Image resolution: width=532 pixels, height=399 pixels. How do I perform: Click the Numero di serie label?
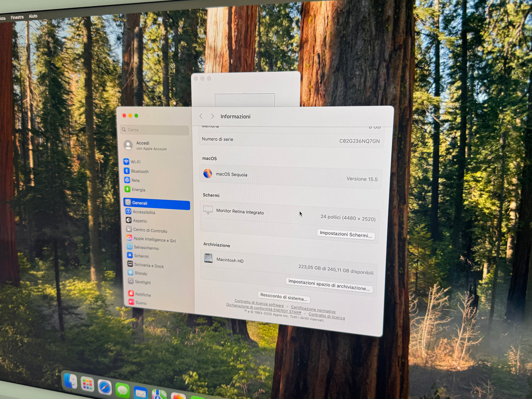(218, 139)
